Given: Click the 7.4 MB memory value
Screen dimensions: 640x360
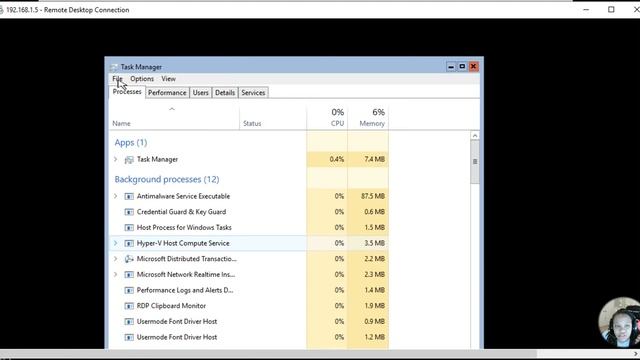Looking at the screenshot, I should (x=375, y=159).
